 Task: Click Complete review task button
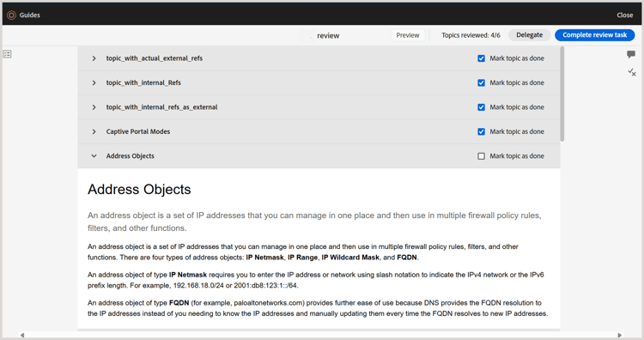pos(595,35)
